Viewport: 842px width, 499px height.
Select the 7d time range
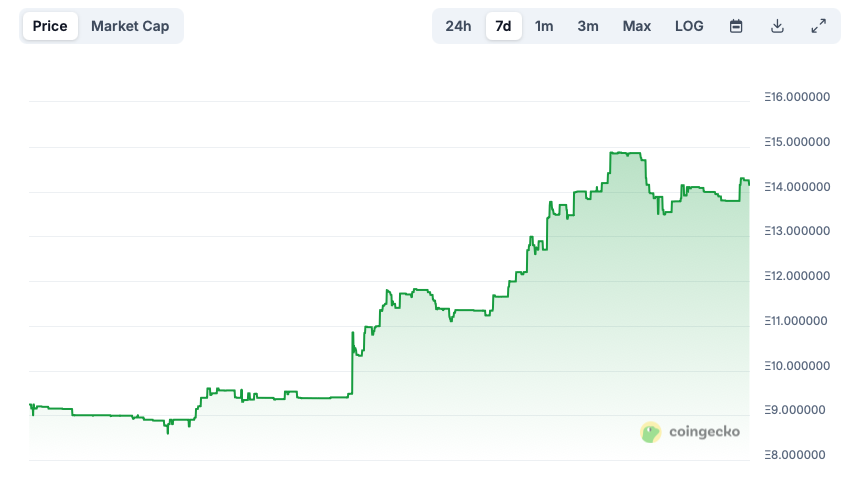[x=503, y=26]
